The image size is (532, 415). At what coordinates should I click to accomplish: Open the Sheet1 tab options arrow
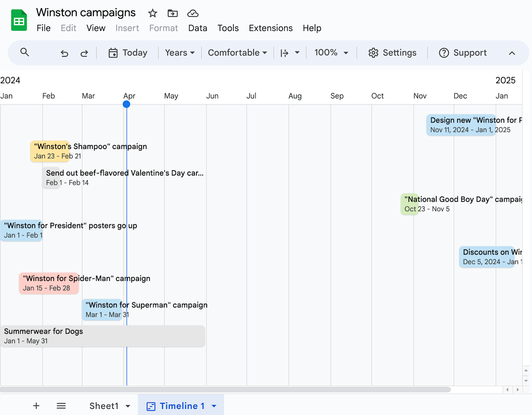pyautogui.click(x=128, y=406)
